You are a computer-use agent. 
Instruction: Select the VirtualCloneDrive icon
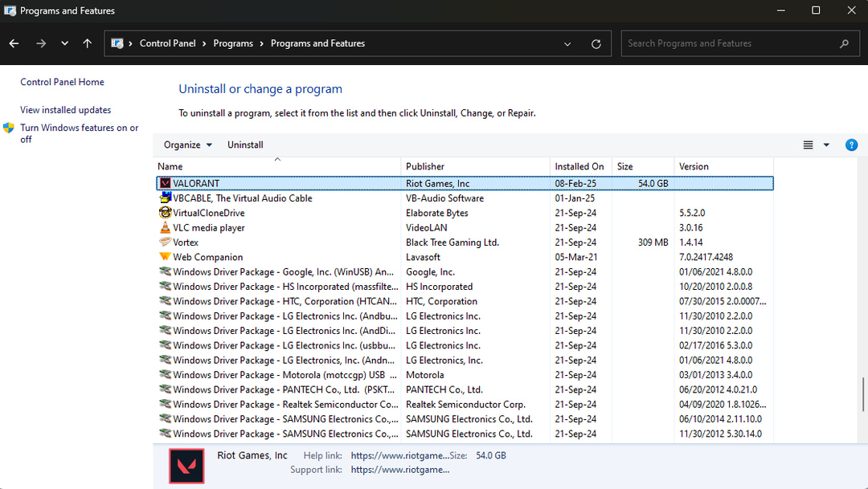tap(166, 212)
